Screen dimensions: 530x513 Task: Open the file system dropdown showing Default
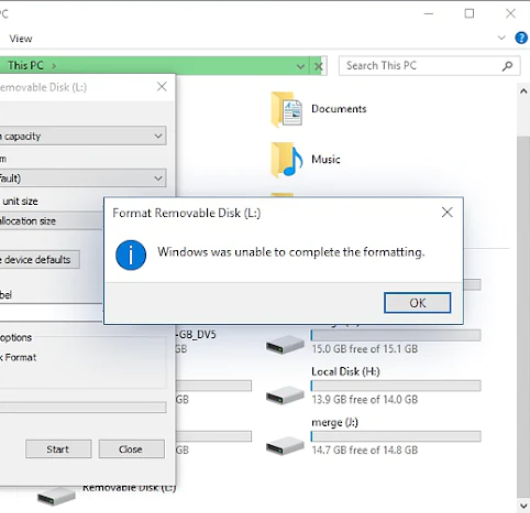click(83, 178)
